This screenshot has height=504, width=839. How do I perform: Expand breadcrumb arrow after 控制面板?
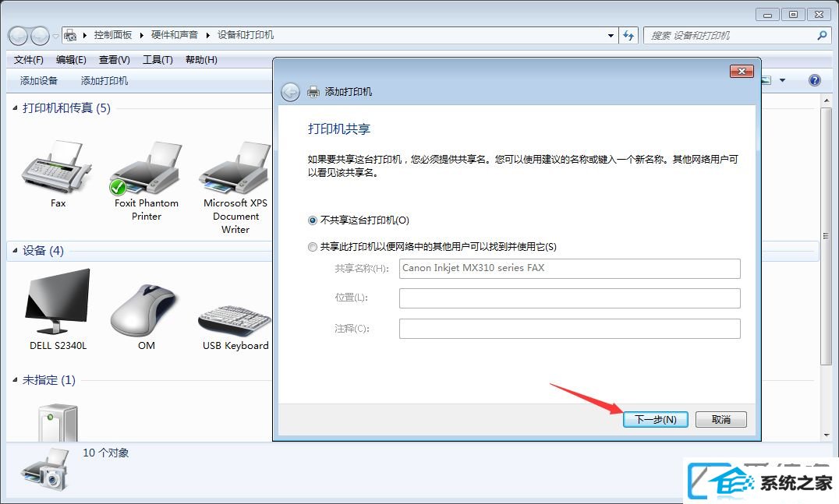[x=141, y=35]
